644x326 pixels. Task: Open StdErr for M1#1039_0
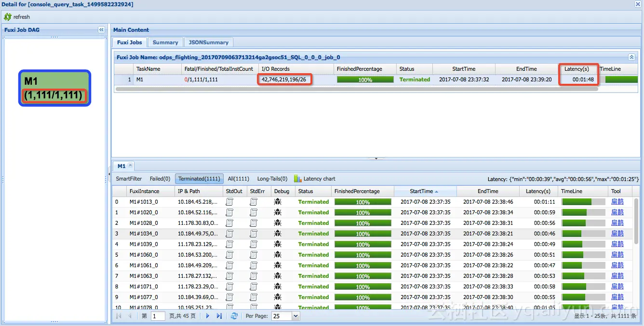(x=254, y=244)
